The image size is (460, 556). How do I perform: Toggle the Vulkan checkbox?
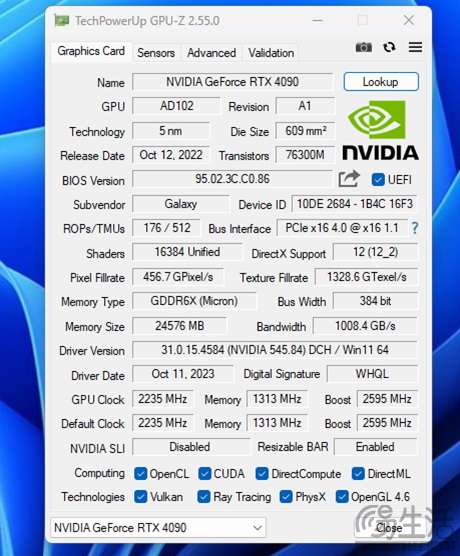(140, 497)
